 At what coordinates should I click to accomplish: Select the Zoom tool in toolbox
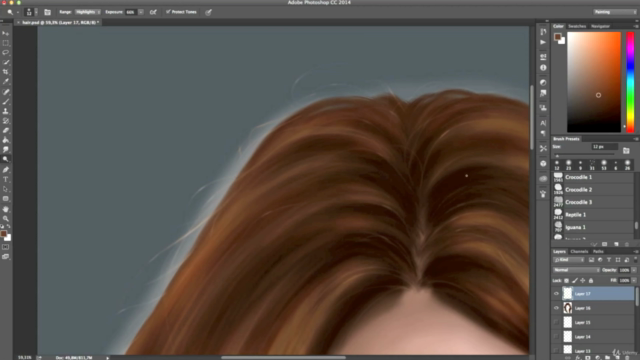click(x=6, y=219)
